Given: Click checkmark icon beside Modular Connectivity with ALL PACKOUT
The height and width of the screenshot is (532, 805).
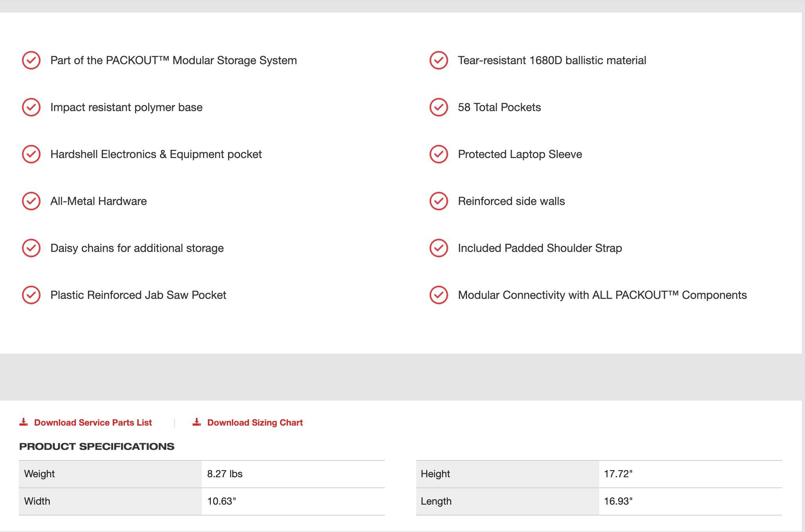Looking at the screenshot, I should point(439,295).
